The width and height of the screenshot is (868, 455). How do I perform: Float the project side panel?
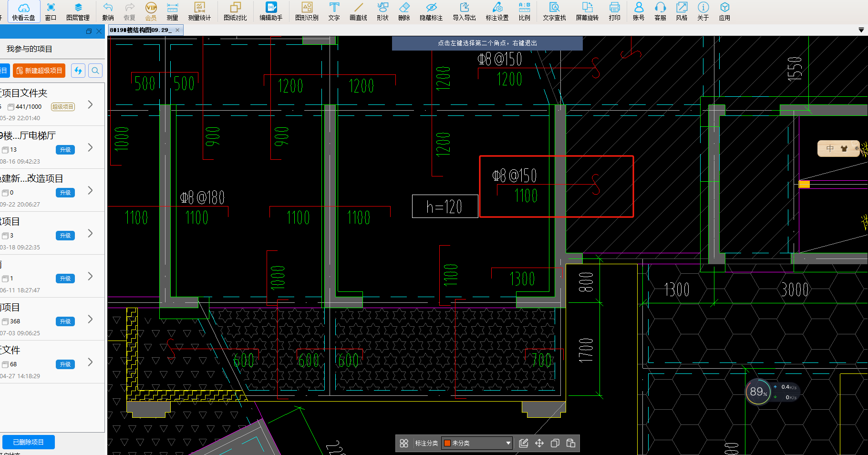coord(89,31)
